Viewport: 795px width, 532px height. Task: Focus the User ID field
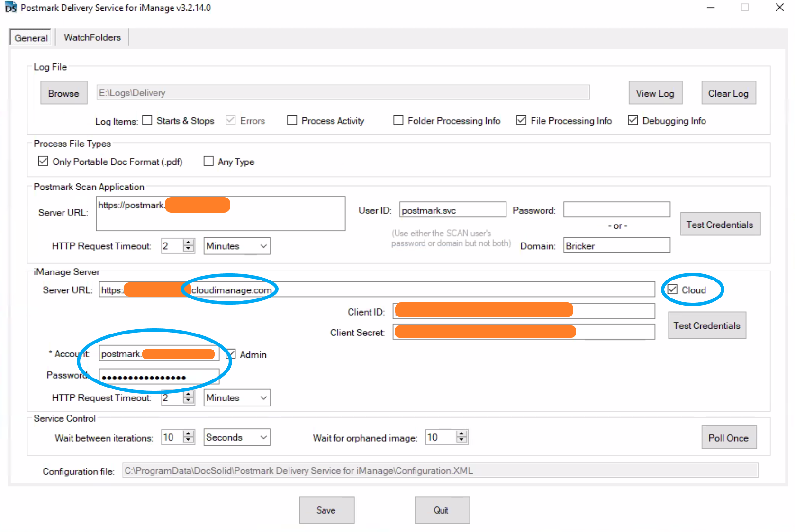point(453,210)
